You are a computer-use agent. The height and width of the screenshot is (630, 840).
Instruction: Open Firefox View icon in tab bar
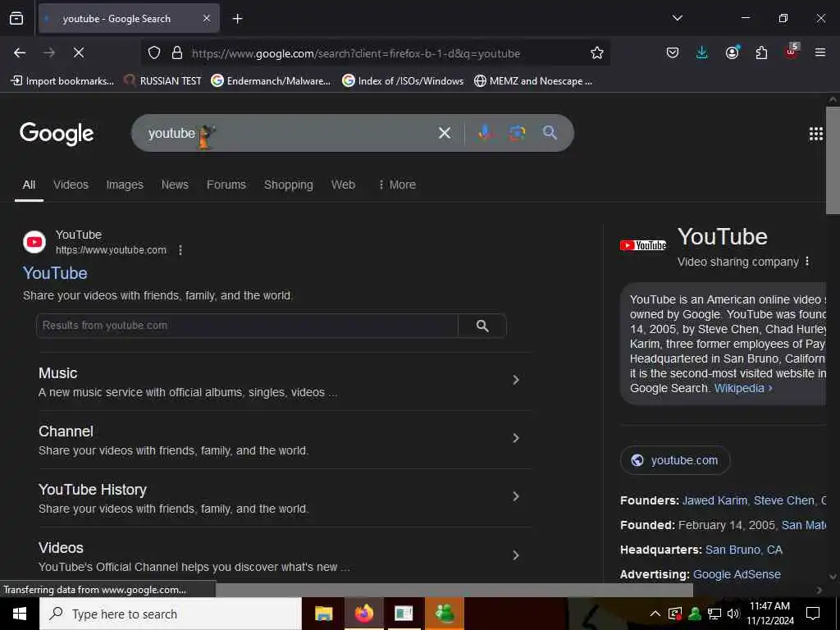[16, 19]
